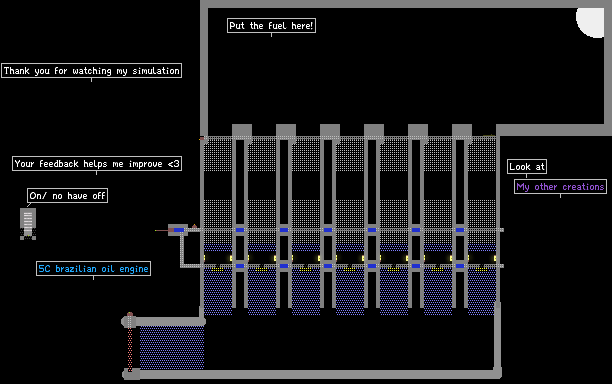
Task: Click the 'On/ no have off' label
Action: 68,196
